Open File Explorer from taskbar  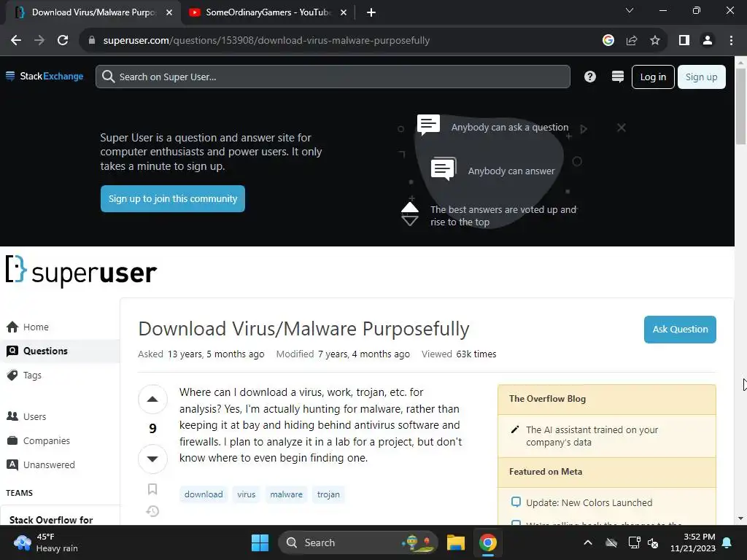tap(455, 542)
